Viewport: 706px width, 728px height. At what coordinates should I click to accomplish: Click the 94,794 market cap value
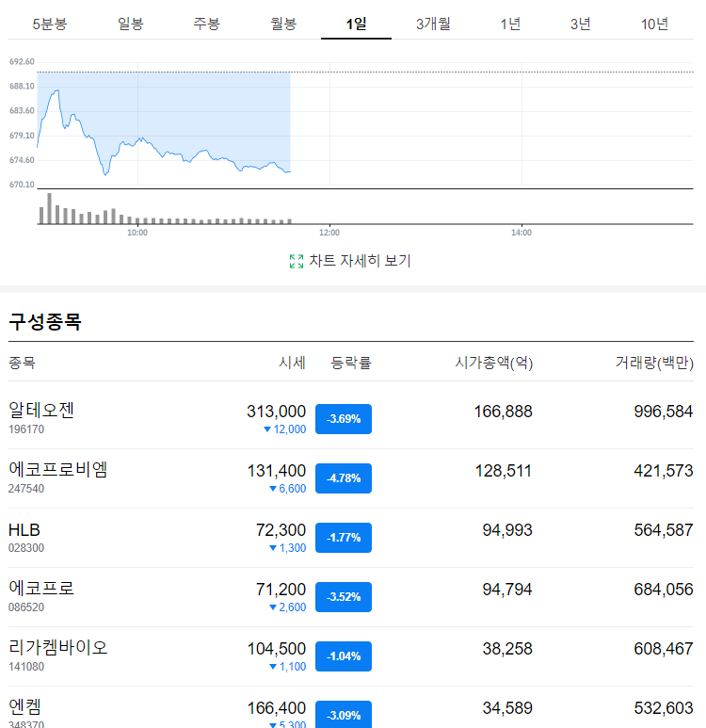(507, 590)
